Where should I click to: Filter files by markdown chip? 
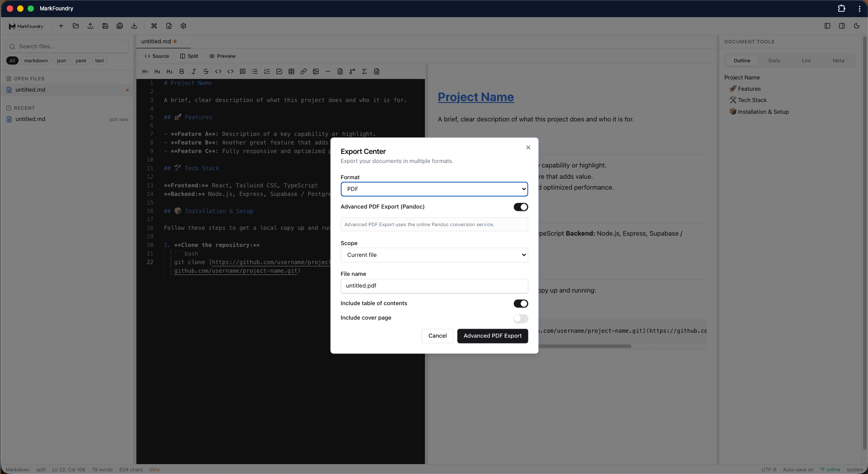[36, 60]
